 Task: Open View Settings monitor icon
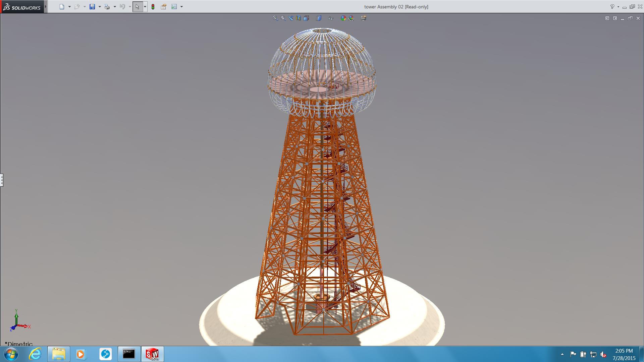tap(364, 18)
